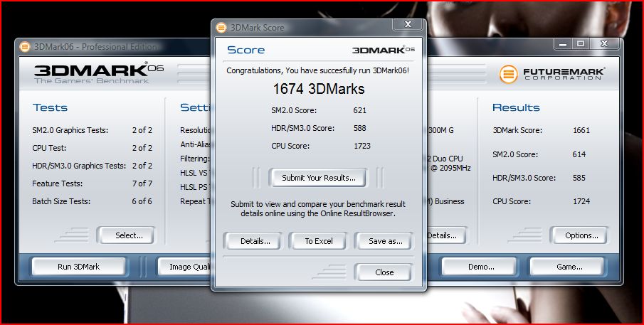Screen dimensions: 644x325
Task: Click the CPU Test row
Action: pos(93,148)
